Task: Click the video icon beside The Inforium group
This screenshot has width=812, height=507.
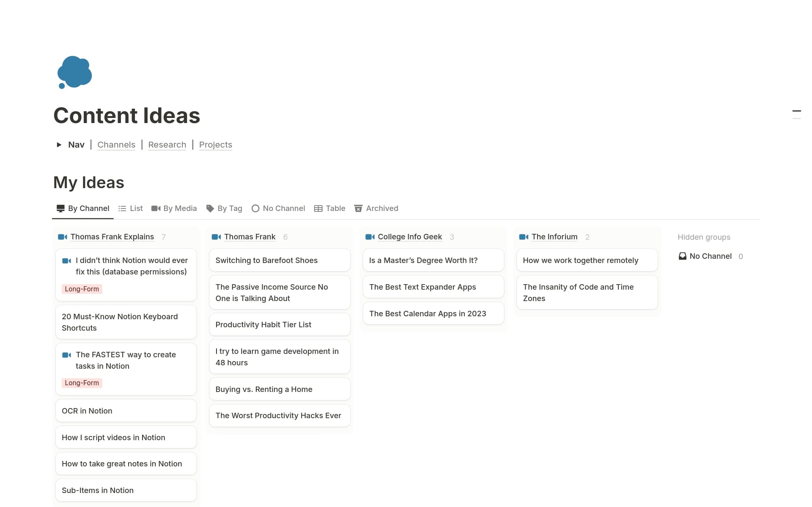Action: point(523,237)
